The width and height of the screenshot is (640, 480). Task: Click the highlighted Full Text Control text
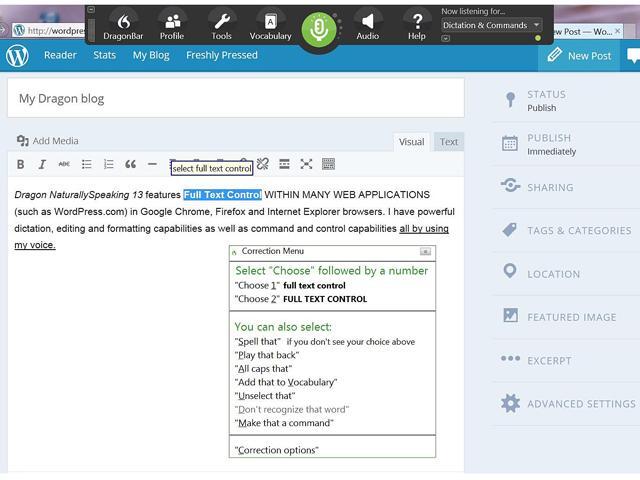tap(222, 195)
